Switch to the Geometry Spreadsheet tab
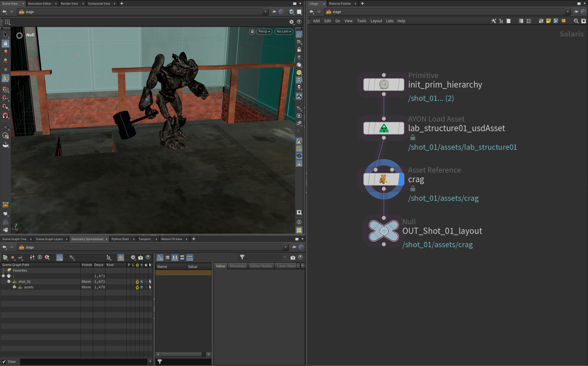Image resolution: width=588 pixels, height=366 pixels. click(x=87, y=239)
